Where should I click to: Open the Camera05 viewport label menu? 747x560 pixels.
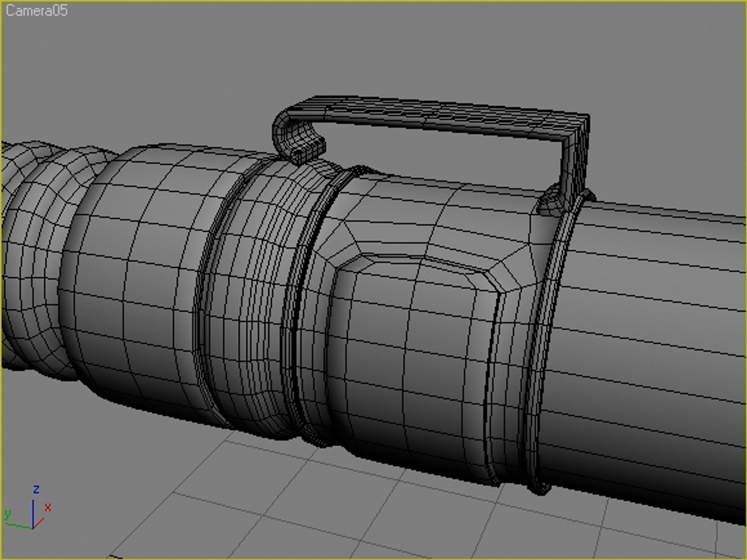click(36, 10)
